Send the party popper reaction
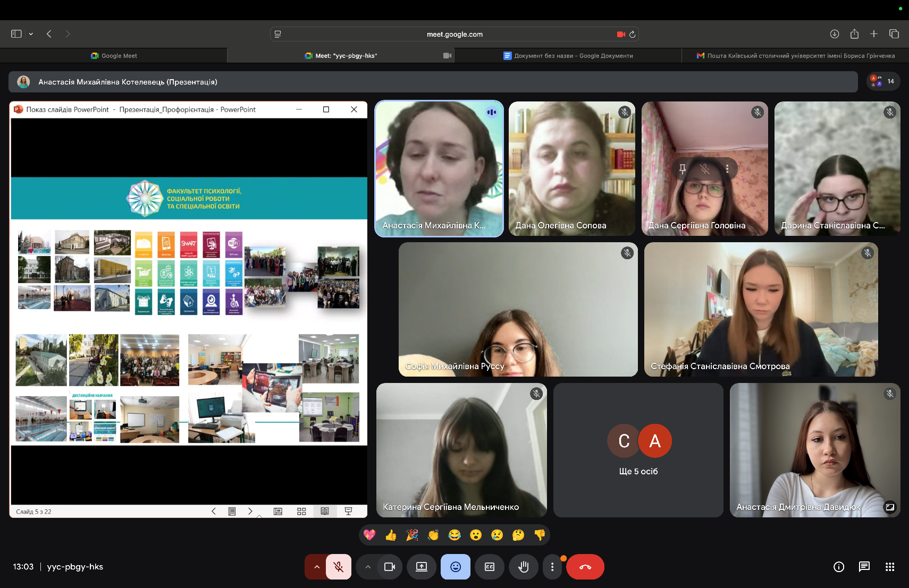909x588 pixels. pyautogui.click(x=412, y=535)
